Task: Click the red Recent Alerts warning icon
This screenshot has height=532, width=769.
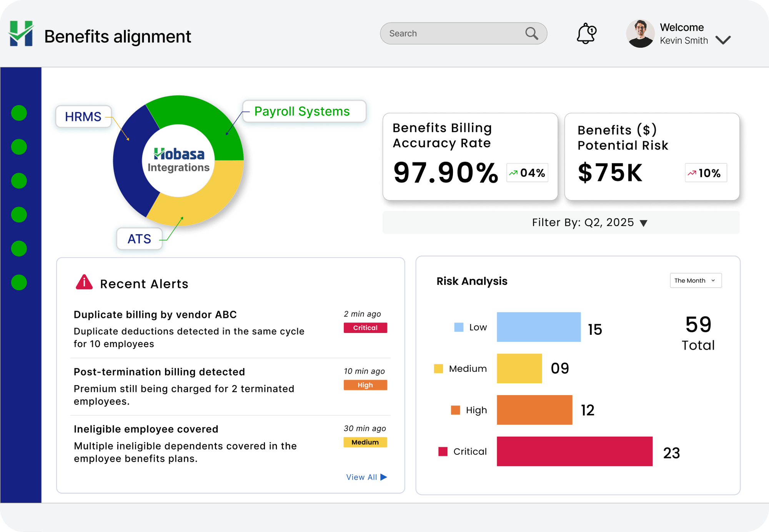Action: tap(84, 282)
